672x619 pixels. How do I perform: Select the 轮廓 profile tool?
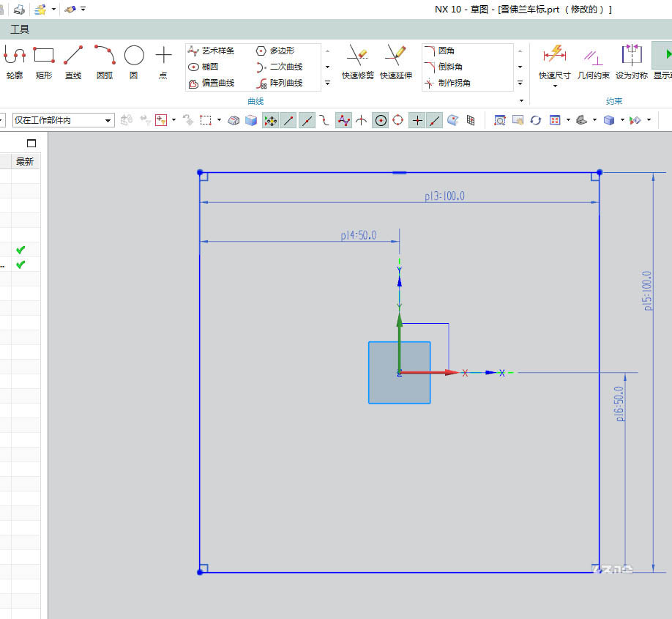click(x=14, y=62)
